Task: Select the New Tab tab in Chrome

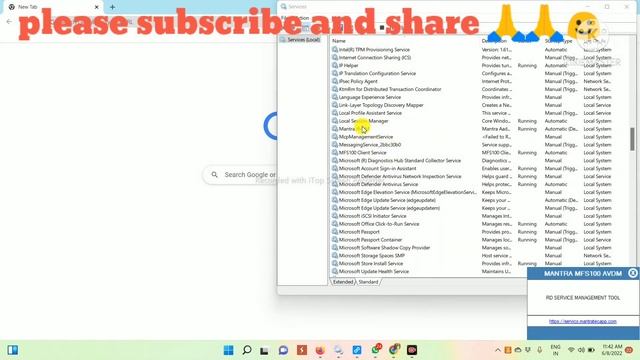Action: coord(53,7)
